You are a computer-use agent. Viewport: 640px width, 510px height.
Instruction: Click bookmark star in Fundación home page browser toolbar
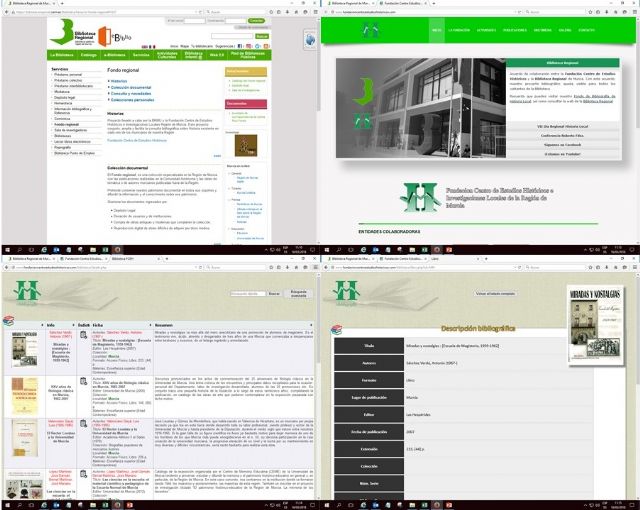tap(590, 12)
